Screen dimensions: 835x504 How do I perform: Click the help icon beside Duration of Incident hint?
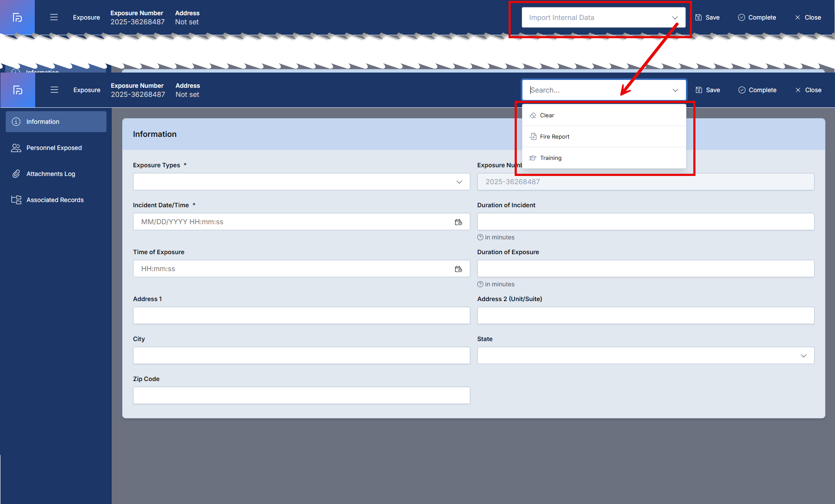pyautogui.click(x=480, y=237)
